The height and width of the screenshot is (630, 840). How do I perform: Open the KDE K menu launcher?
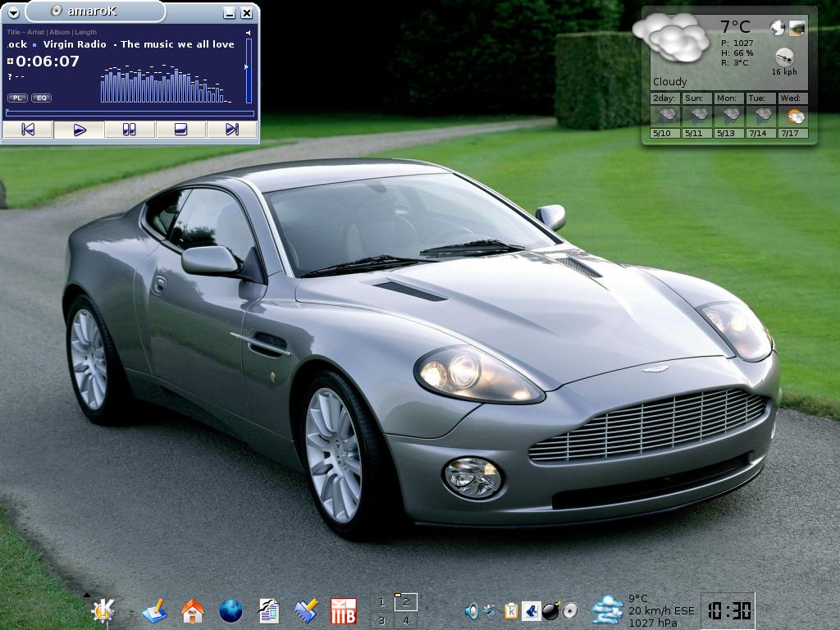[103, 610]
